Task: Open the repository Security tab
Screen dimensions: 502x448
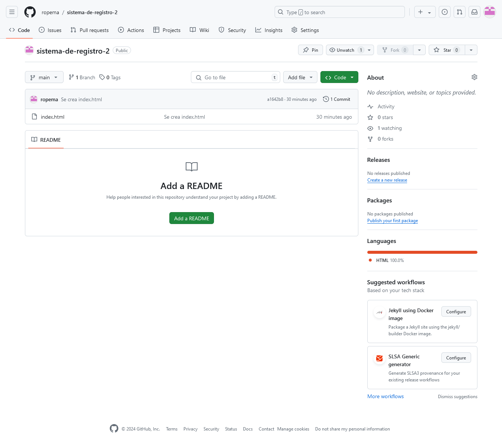Action: 232,30
